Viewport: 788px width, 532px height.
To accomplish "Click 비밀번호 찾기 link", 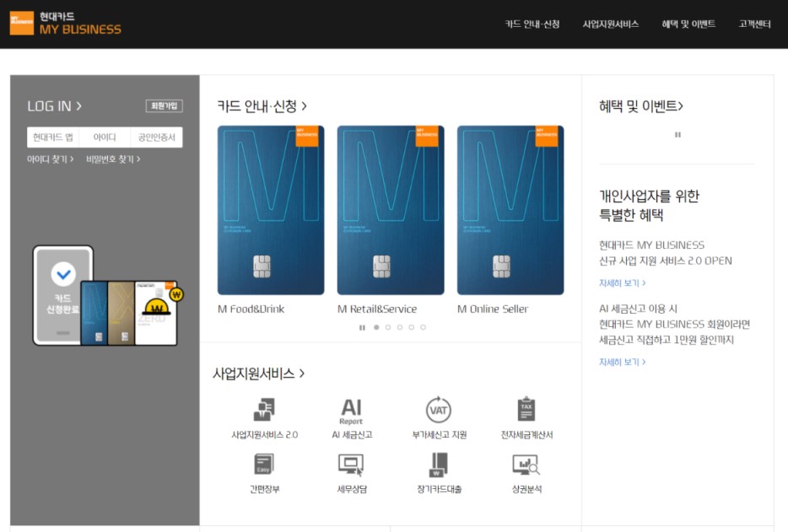I will click(x=113, y=159).
